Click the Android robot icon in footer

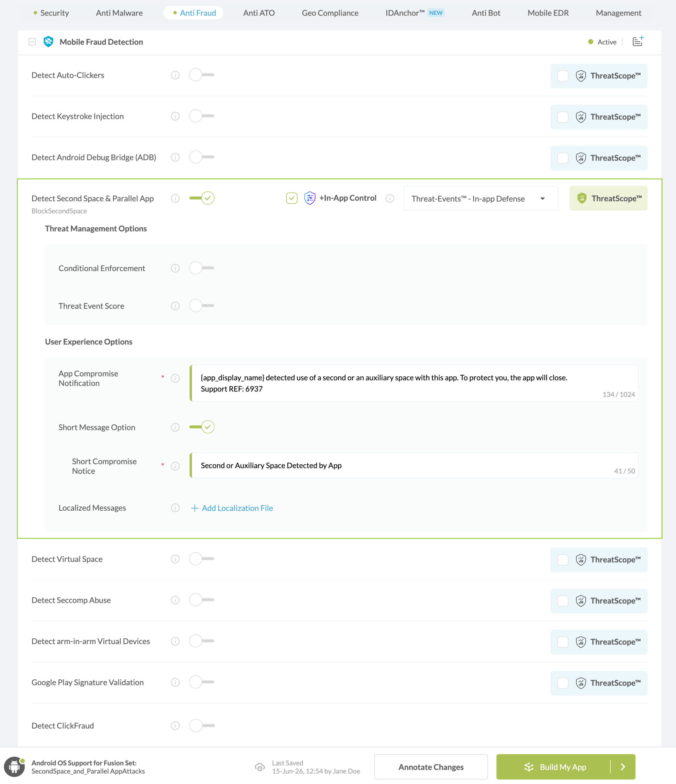click(15, 767)
